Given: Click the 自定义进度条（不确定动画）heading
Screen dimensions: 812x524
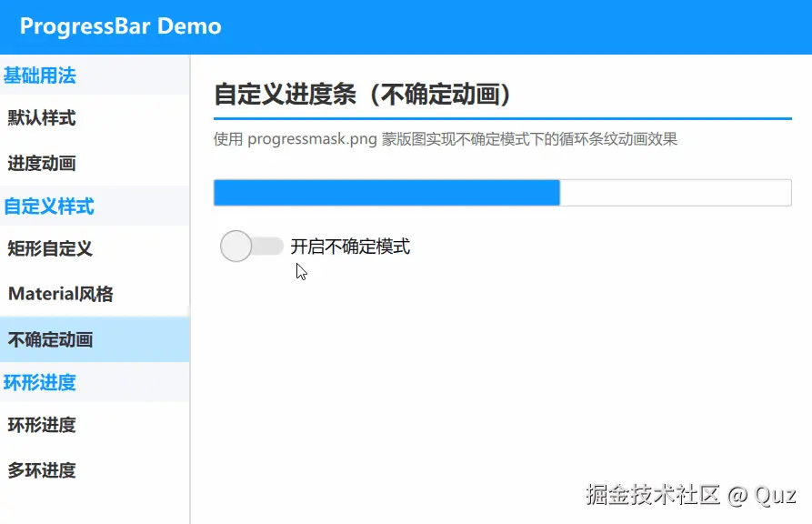Looking at the screenshot, I should click(x=363, y=95).
